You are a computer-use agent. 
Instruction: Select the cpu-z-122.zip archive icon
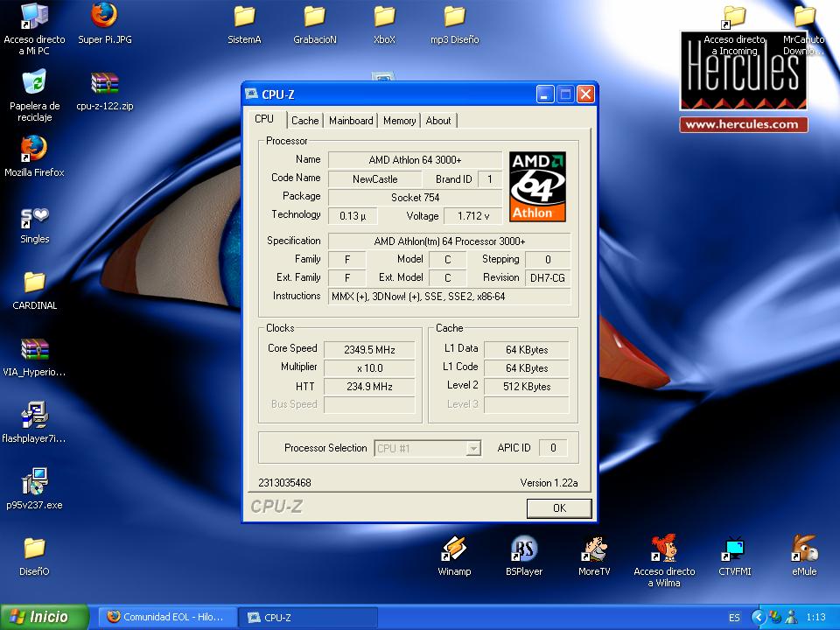click(104, 85)
